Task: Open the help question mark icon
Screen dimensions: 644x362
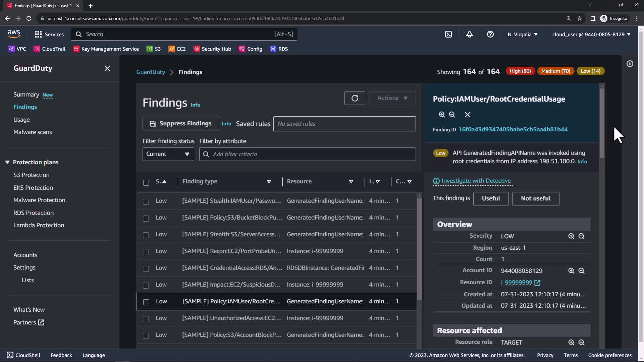Action: [x=490, y=34]
